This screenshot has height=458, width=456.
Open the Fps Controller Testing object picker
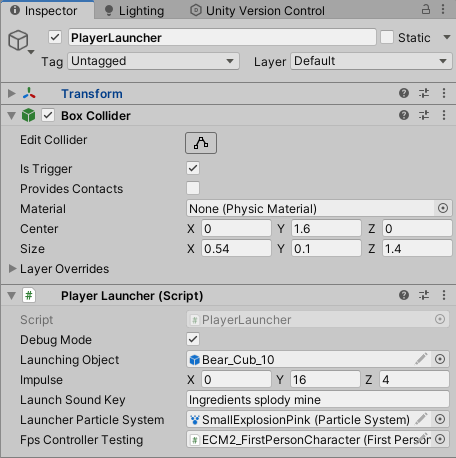(440, 439)
